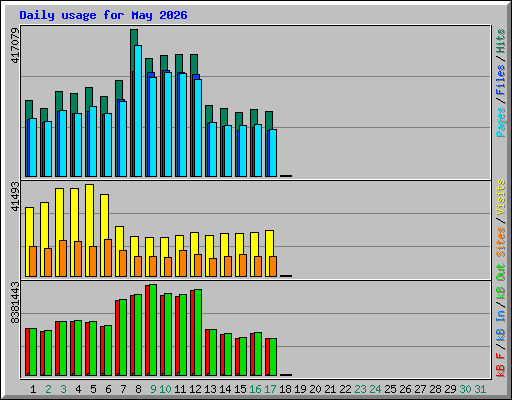
Task: Click the "Daily usage for May 2026" title
Action: tap(103, 15)
